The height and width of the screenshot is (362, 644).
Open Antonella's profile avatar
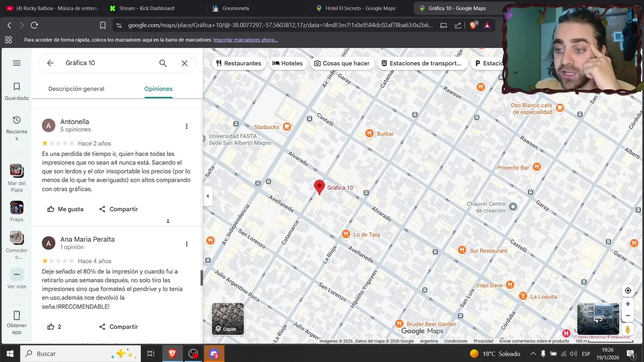pyautogui.click(x=48, y=126)
